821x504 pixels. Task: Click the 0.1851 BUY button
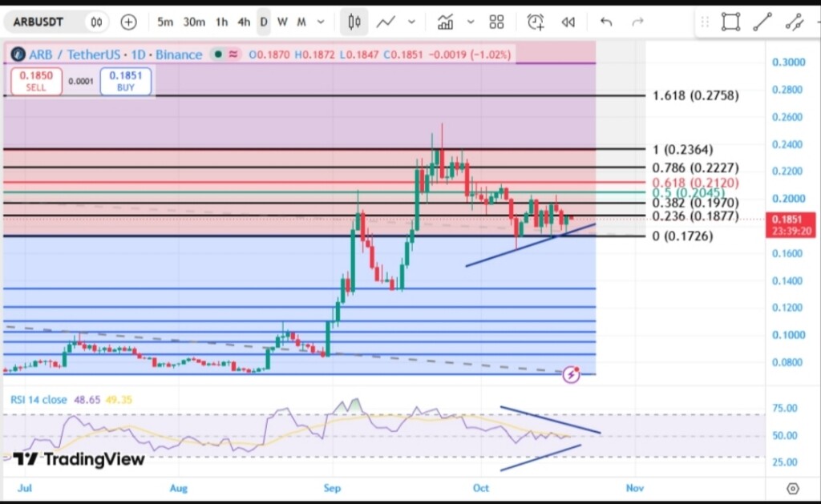126,81
